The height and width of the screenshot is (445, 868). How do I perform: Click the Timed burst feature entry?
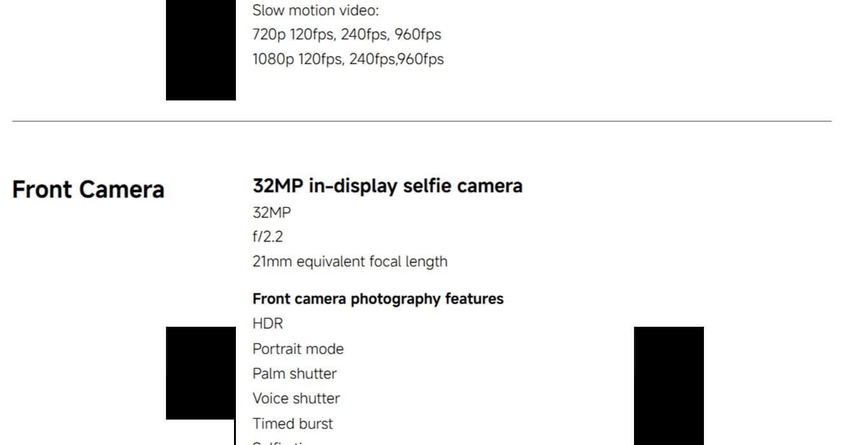pyautogui.click(x=293, y=423)
